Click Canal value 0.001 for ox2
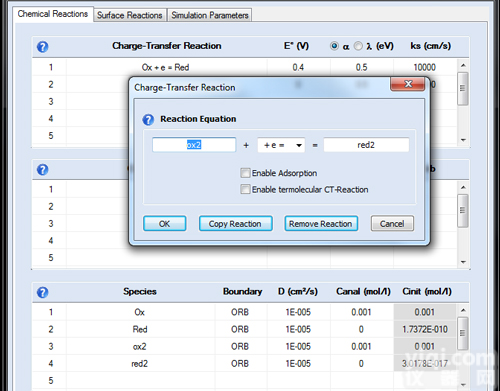The image size is (500, 391). click(x=361, y=346)
